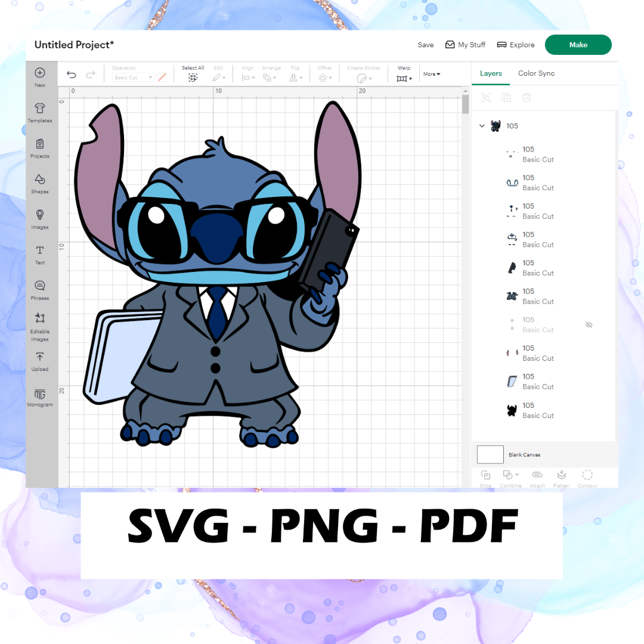The image size is (644, 644).
Task: Click the operation color swatch
Action: pos(162,77)
